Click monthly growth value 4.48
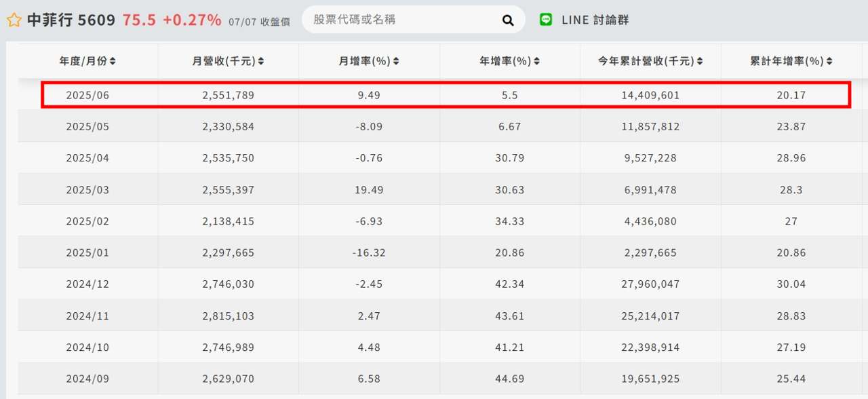868x399 pixels. coord(369,347)
